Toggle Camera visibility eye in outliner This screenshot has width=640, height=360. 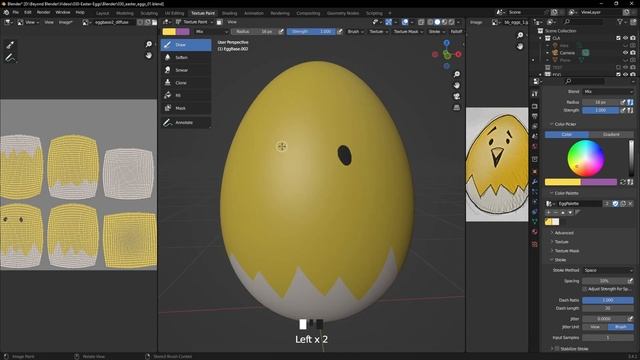coord(625,53)
